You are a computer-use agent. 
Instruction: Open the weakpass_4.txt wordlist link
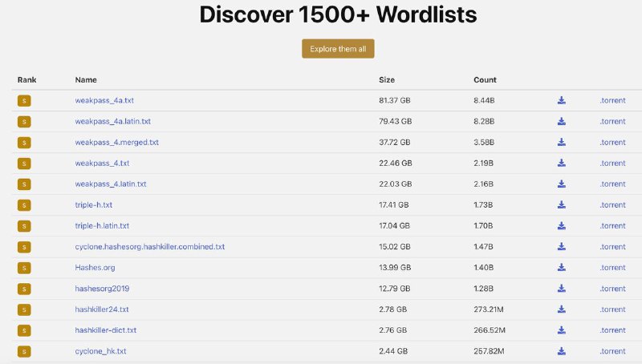pos(102,163)
